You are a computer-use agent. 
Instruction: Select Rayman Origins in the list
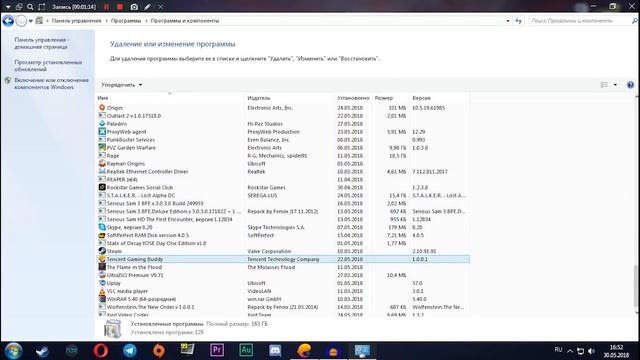pos(283,164)
